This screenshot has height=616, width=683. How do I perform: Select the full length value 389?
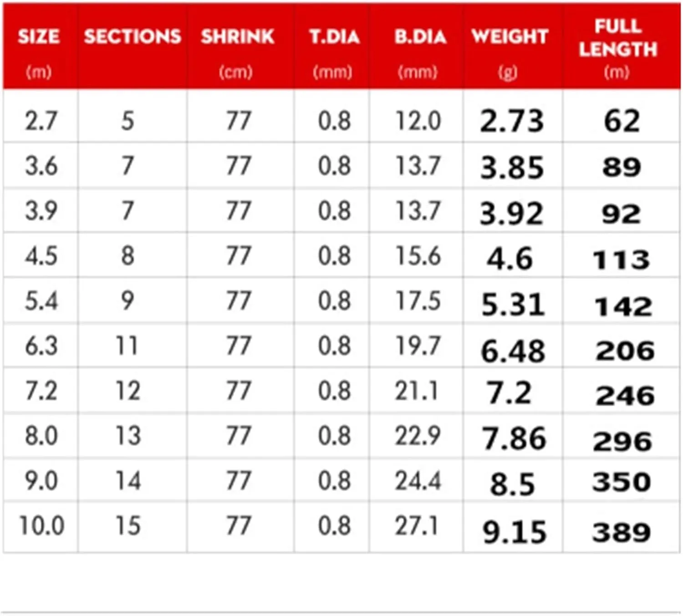622,532
